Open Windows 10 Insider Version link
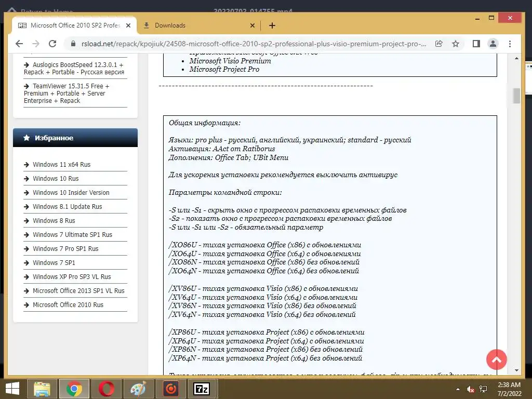Image resolution: width=532 pixels, height=399 pixels. tap(71, 192)
